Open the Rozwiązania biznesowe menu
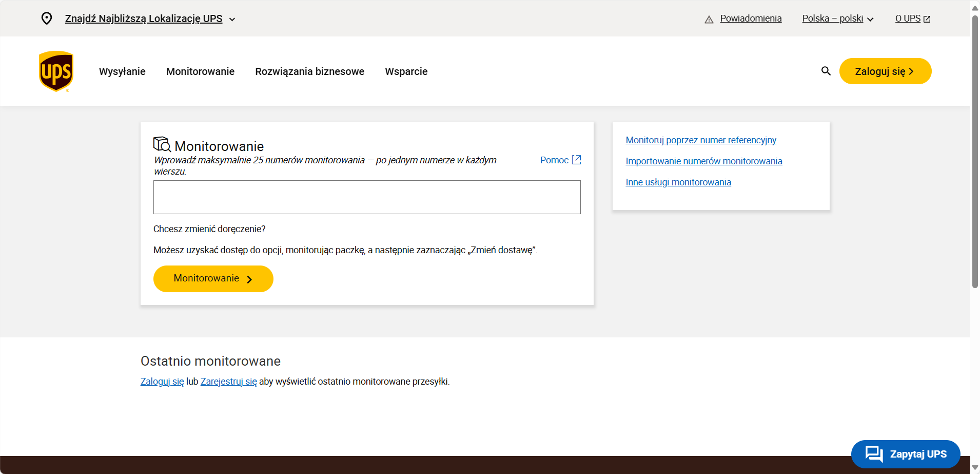Viewport: 980px width, 474px height. coord(310,71)
